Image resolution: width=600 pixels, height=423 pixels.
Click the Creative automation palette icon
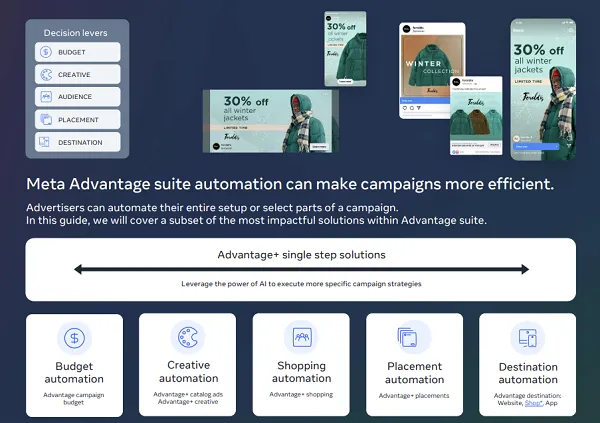click(x=188, y=337)
